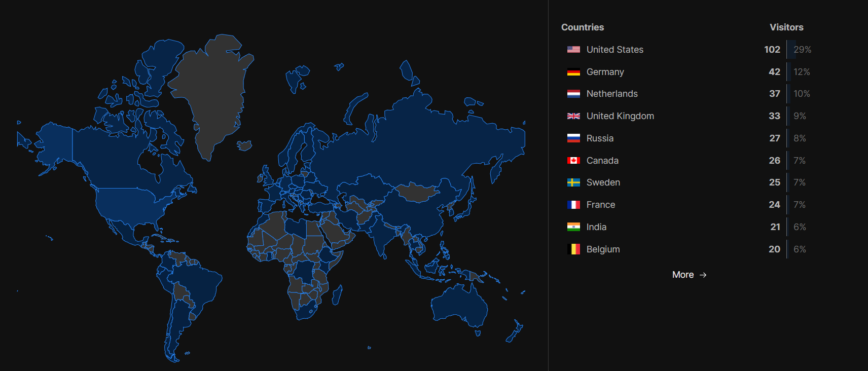Image resolution: width=868 pixels, height=371 pixels.
Task: Click the Netherlands flag icon
Action: tap(573, 94)
